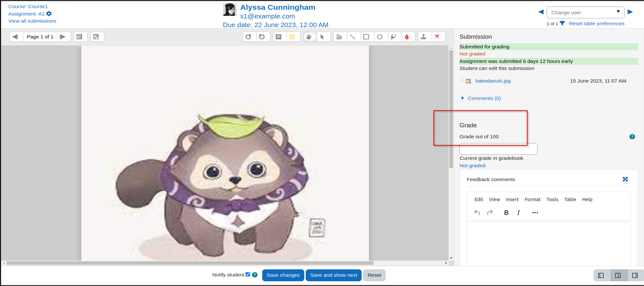Viewport: 644px width, 286px height.
Task: Open Course: Course1 link
Action: coord(28,7)
